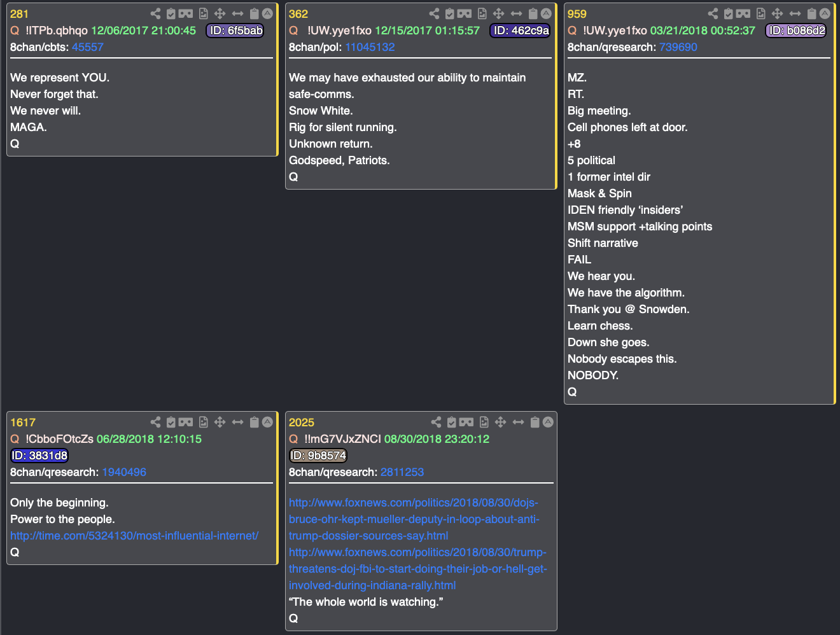
Task: Click the horizontal arrows icon on post 362
Action: (516, 13)
